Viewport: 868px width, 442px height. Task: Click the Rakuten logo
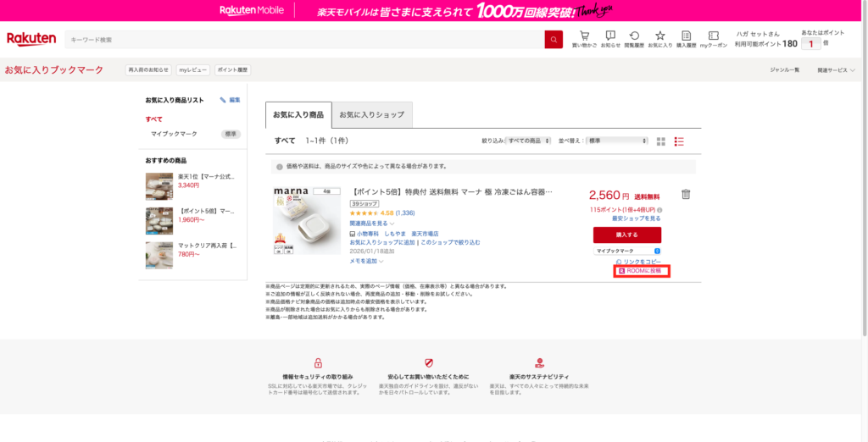click(31, 39)
